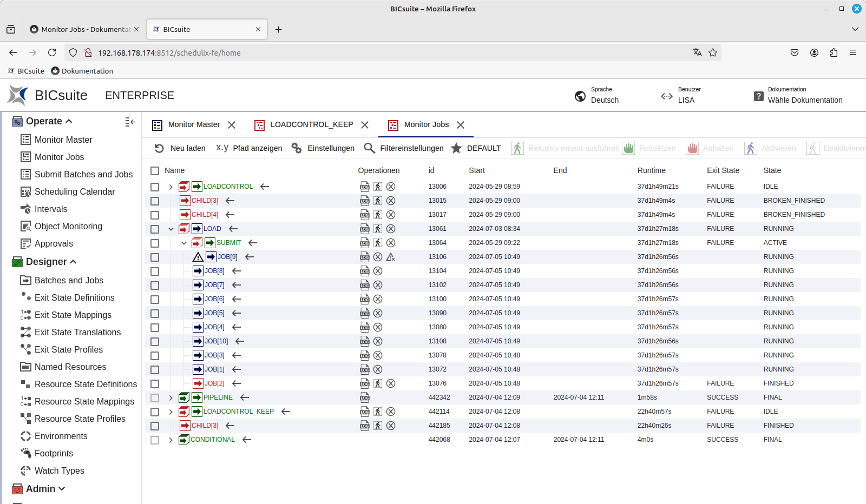Toggle the select-all checkbox in table header

(x=155, y=170)
